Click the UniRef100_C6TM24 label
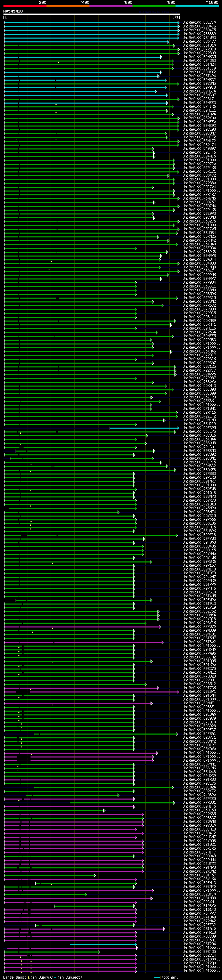Viewport: 222px width, 980px height. tap(199, 65)
